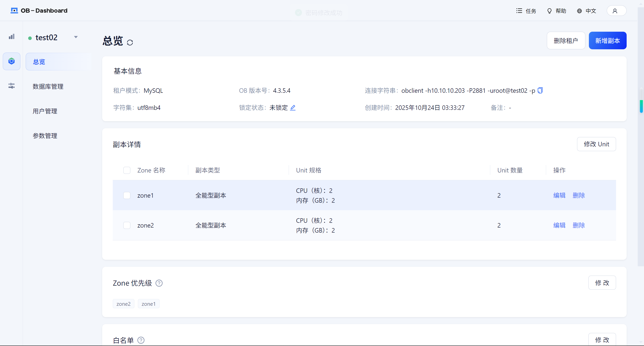Image resolution: width=644 pixels, height=346 pixels.
Task: Open the bar chart sidebar icon
Action: [x=12, y=37]
